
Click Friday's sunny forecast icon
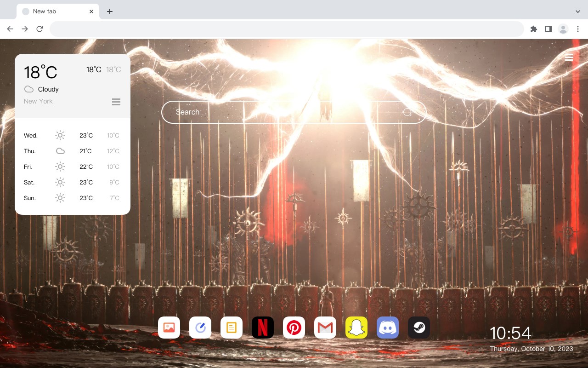(x=60, y=167)
